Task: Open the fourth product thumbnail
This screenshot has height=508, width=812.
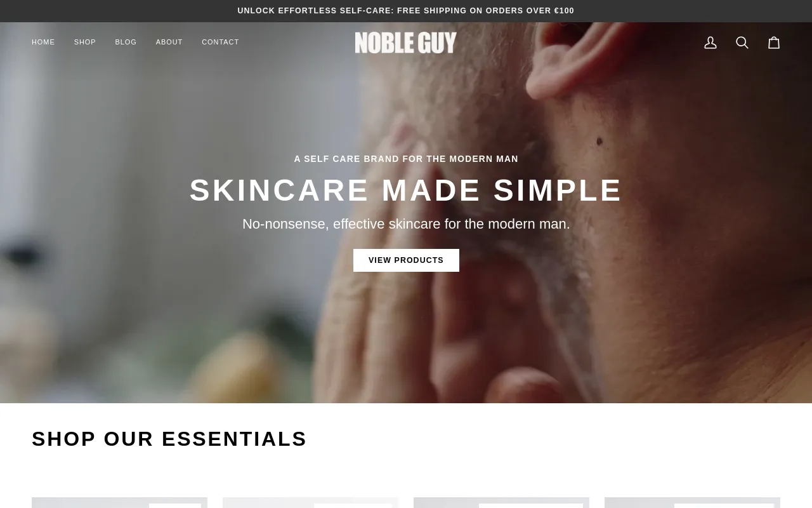Action: click(692, 502)
